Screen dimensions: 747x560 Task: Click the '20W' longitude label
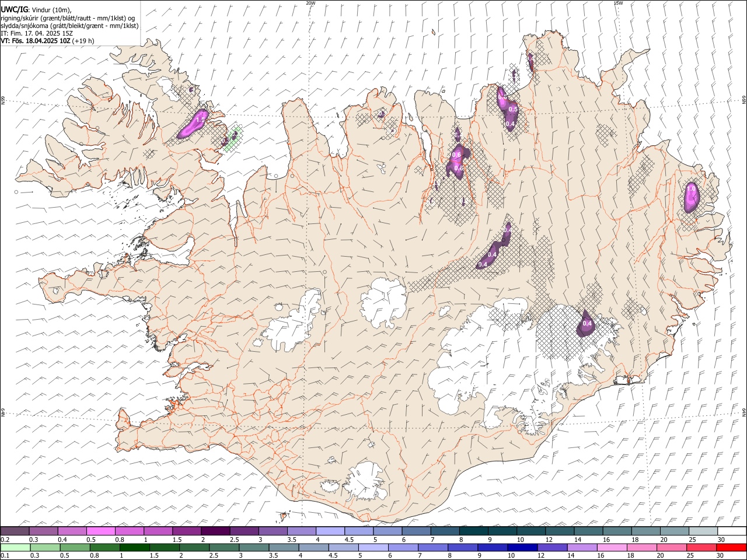coord(310,3)
